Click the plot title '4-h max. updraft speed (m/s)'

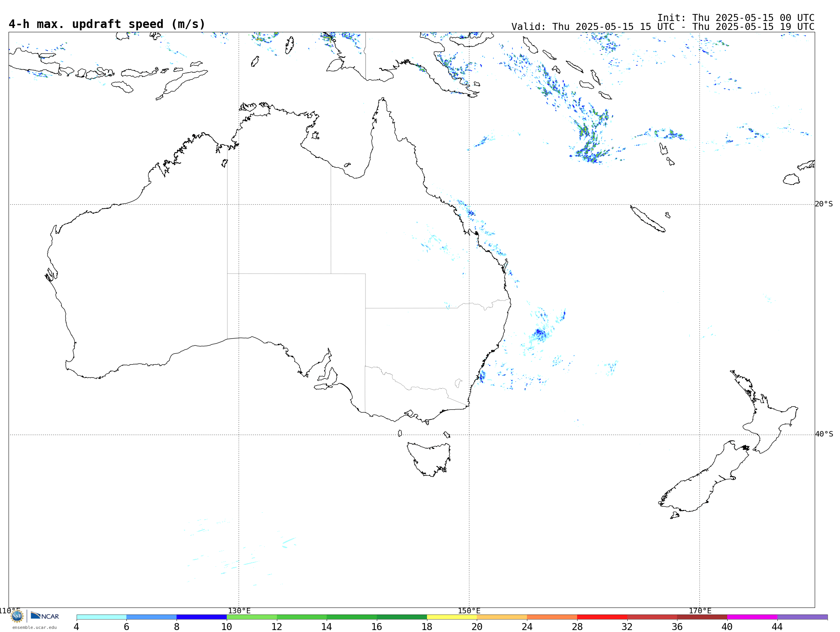tap(107, 24)
